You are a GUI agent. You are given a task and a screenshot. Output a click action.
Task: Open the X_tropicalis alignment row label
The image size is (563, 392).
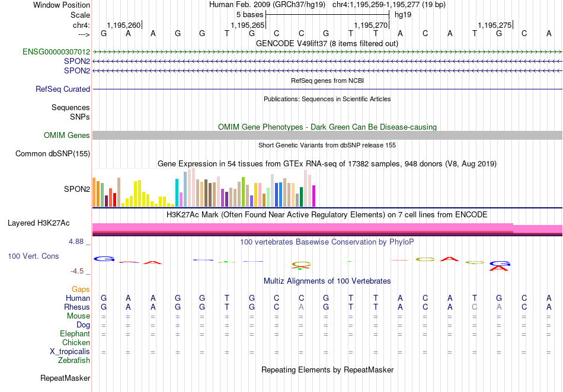(70, 352)
